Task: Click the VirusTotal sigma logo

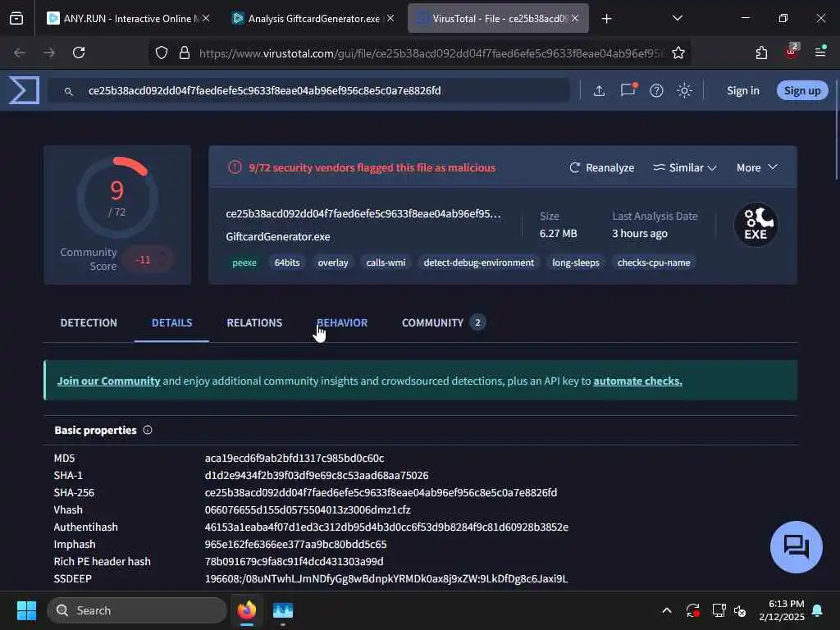Action: [24, 90]
